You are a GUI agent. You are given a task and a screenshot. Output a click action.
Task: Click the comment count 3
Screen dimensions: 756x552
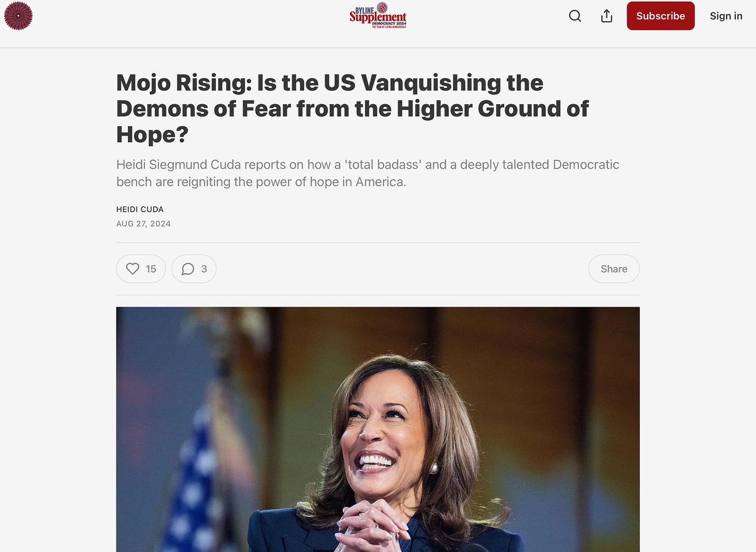(204, 269)
